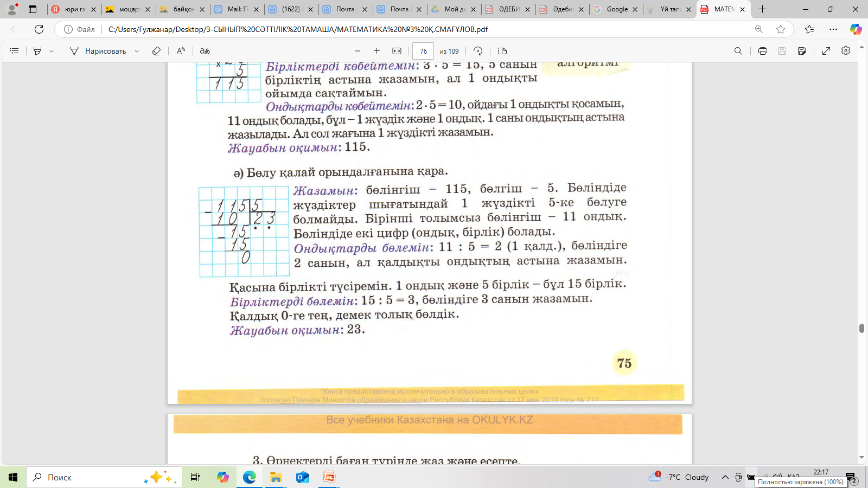868x488 pixels.
Task: Click the zoom magnifier in the address bar
Action: [x=759, y=29]
